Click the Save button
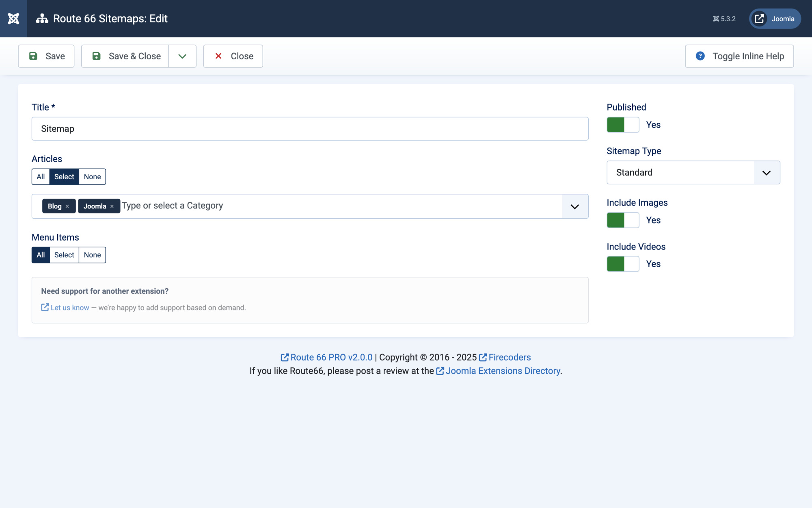The image size is (812, 508). [46, 56]
